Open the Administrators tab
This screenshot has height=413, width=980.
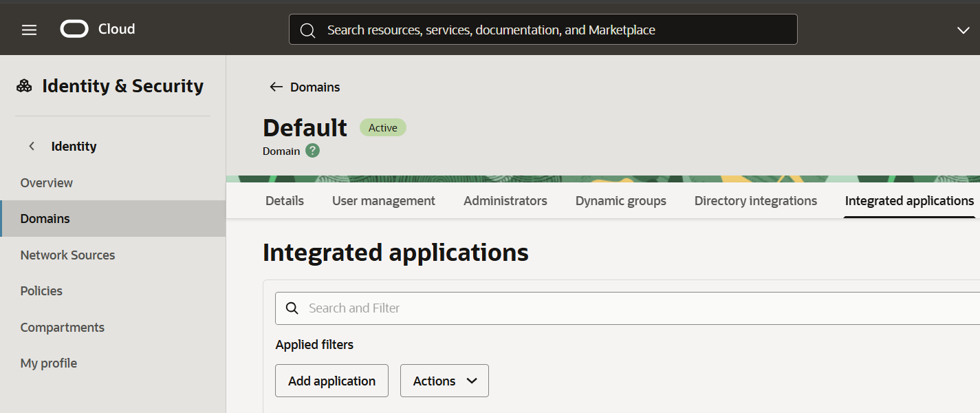click(x=505, y=201)
